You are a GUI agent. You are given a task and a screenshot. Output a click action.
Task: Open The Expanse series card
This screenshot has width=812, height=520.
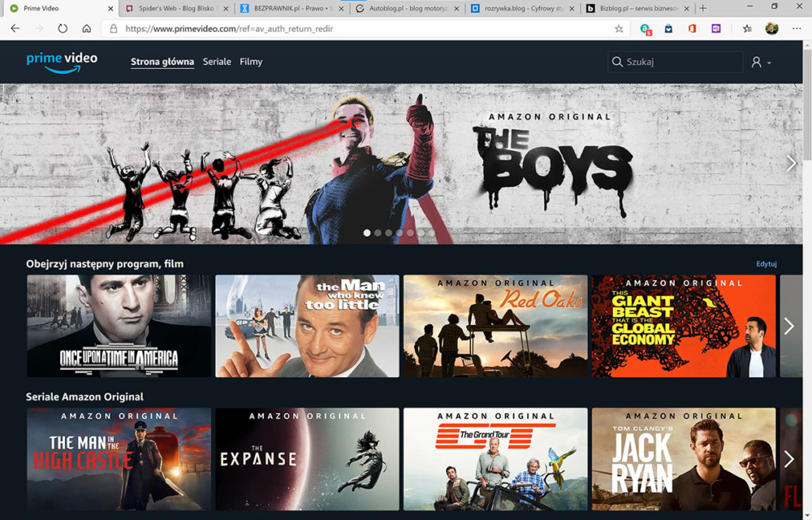pyautogui.click(x=307, y=459)
